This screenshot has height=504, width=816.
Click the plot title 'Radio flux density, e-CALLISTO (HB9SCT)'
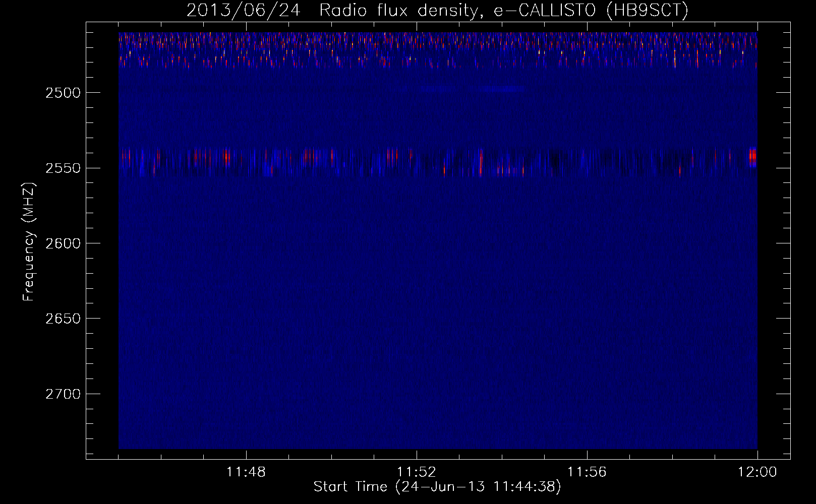coord(503,11)
